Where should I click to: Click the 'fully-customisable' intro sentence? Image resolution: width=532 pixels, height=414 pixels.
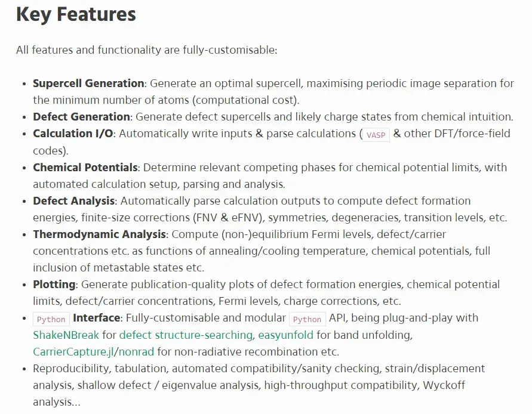146,50
